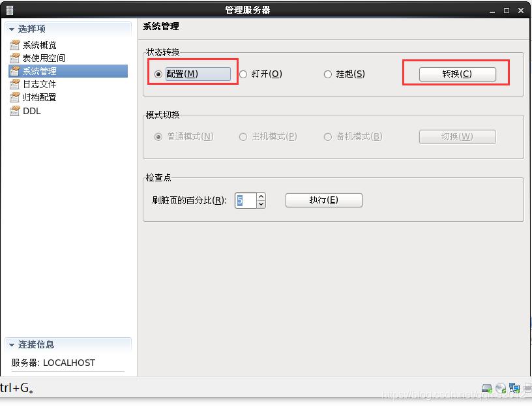Image resolution: width=532 pixels, height=407 pixels.
Task: Minimize the 管理服务器 window
Action: [492, 11]
